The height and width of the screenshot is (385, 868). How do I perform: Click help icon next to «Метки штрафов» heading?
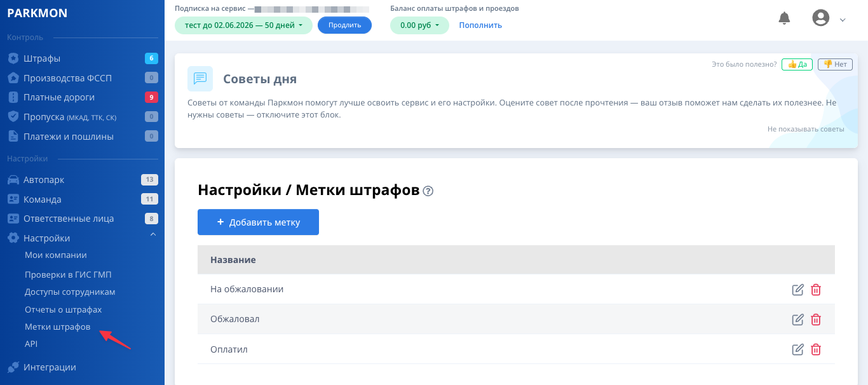(428, 191)
